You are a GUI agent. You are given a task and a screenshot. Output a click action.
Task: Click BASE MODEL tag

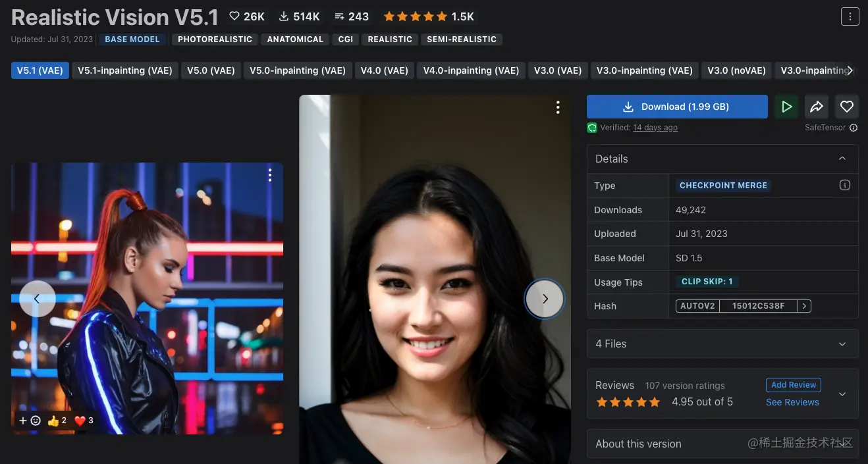pyautogui.click(x=132, y=39)
